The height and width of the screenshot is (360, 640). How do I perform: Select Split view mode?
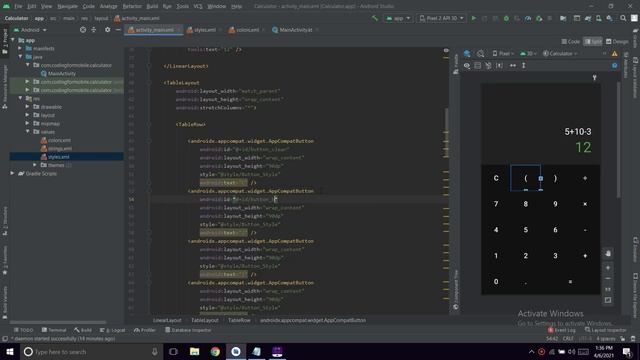click(x=593, y=42)
